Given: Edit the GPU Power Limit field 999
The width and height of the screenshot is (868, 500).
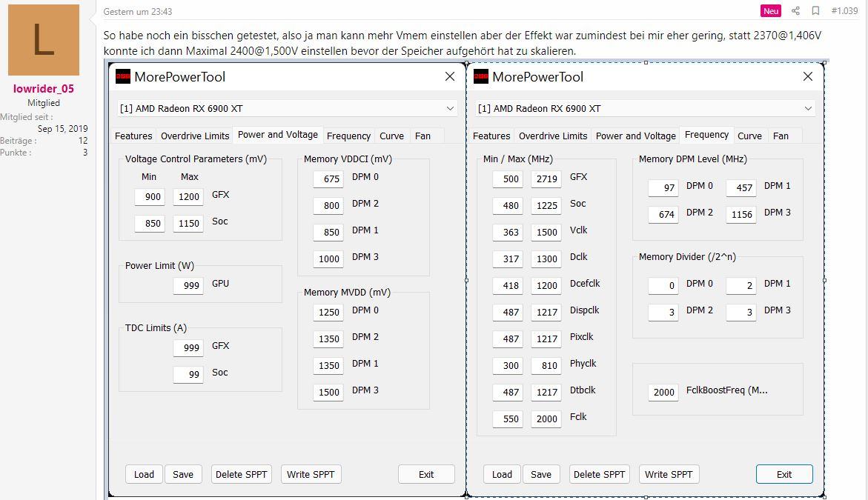Looking at the screenshot, I should point(188,286).
